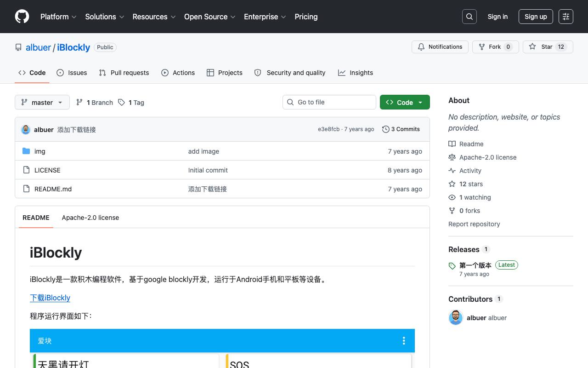The width and height of the screenshot is (588, 368).
Task: Expand the Platform menu
Action: (58, 17)
